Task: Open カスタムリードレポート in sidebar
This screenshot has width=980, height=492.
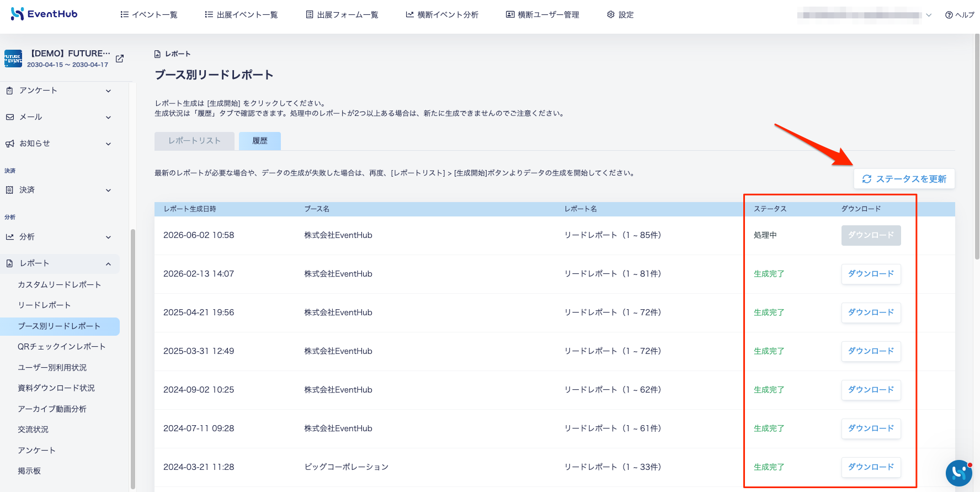Action: coord(60,285)
